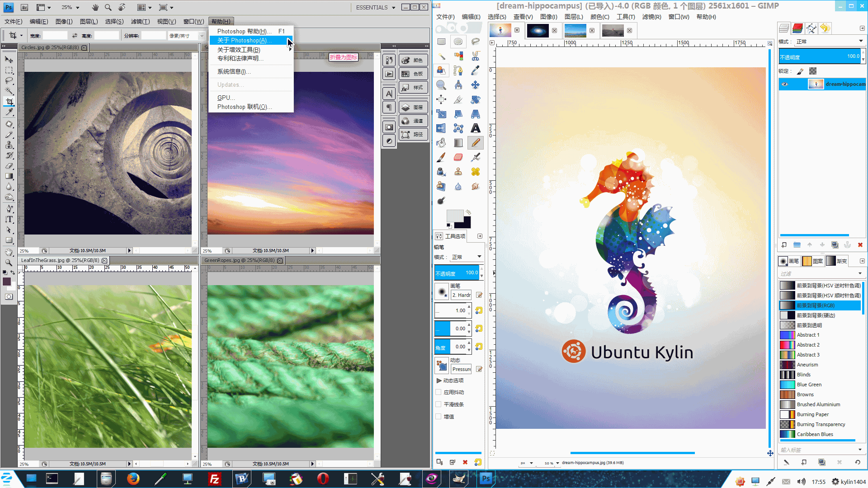
Task: Click GIMP foreground color swatch
Action: click(x=454, y=216)
